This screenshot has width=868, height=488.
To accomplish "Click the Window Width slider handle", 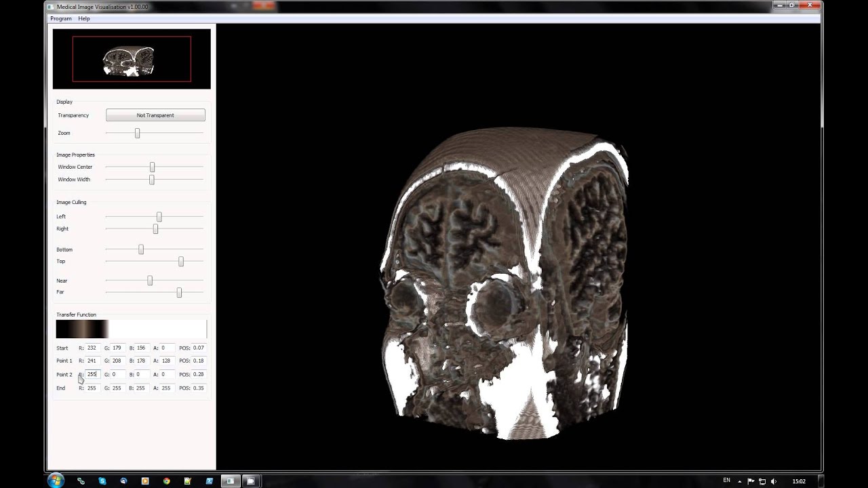I will click(151, 180).
